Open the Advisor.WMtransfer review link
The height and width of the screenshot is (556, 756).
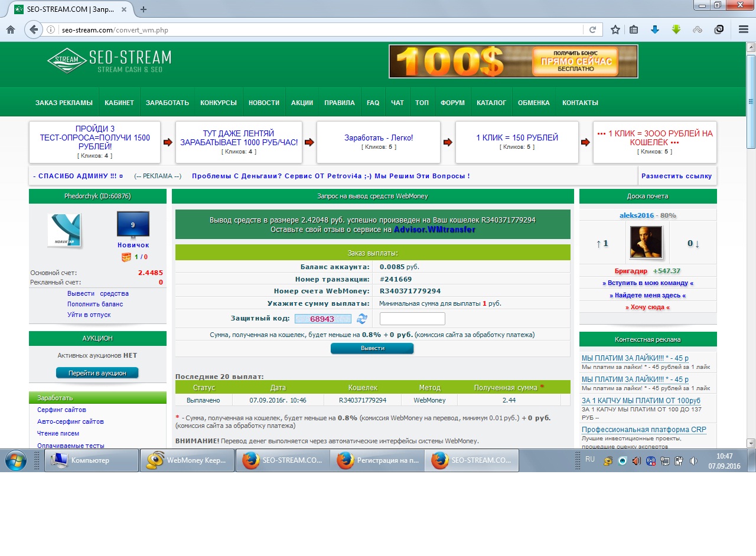point(435,230)
